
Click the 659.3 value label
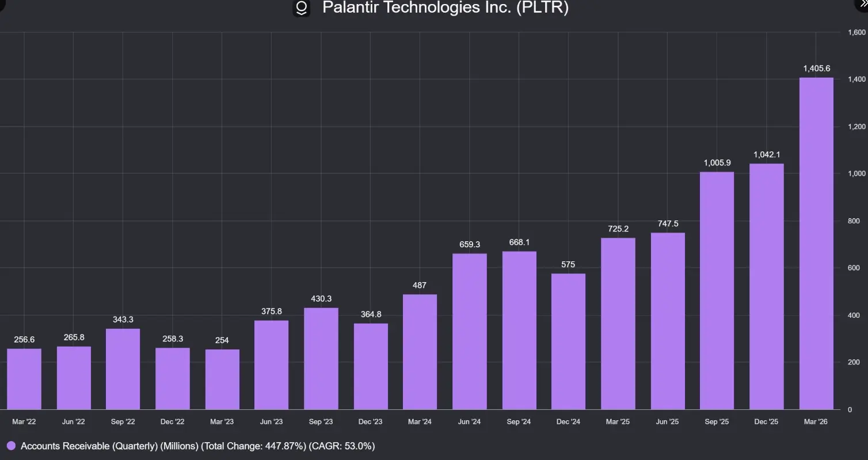(470, 245)
